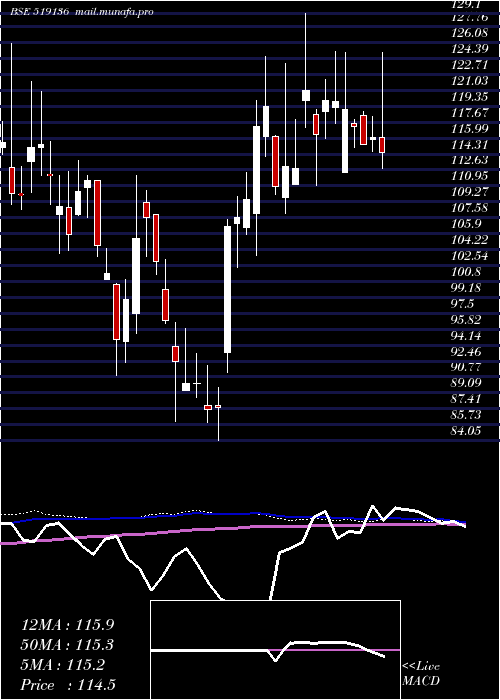
Task: Select the 115.99 price label
Action: coord(472,129)
